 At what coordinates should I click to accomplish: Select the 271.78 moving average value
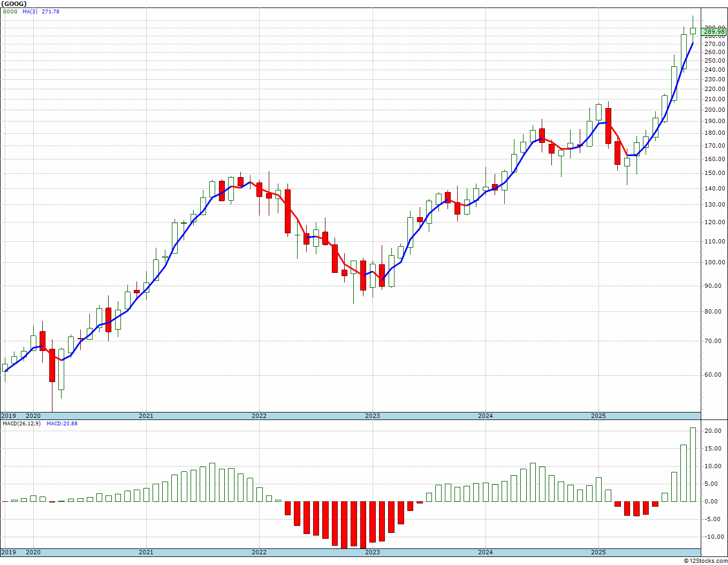[x=51, y=11]
